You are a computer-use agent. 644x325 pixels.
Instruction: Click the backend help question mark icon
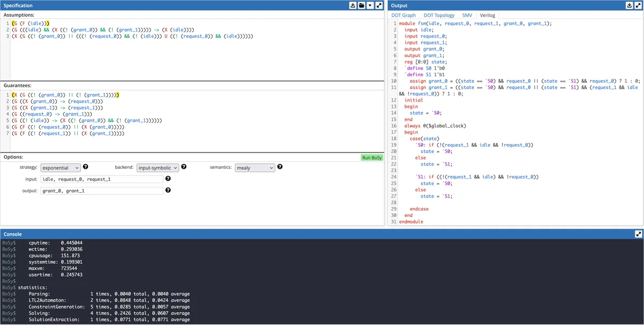point(184,167)
